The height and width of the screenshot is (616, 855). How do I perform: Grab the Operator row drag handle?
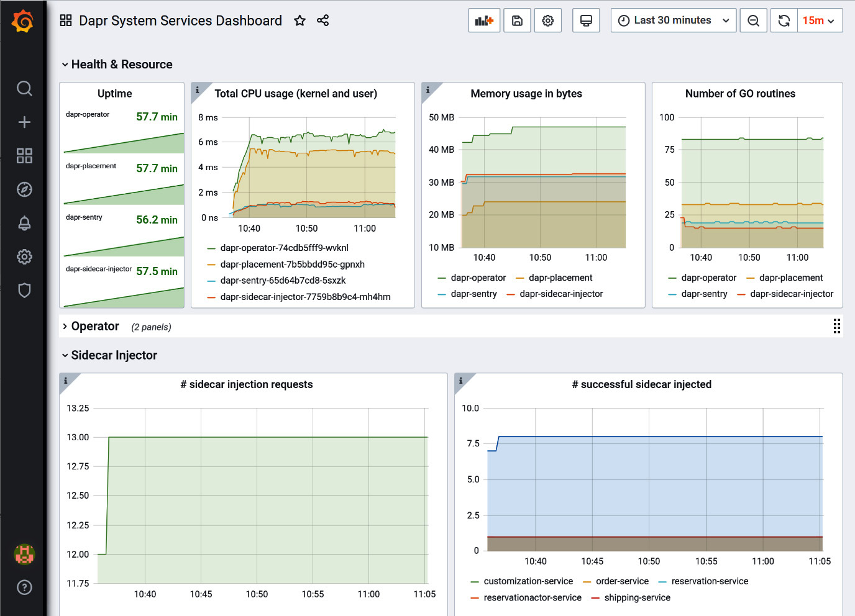tap(837, 326)
